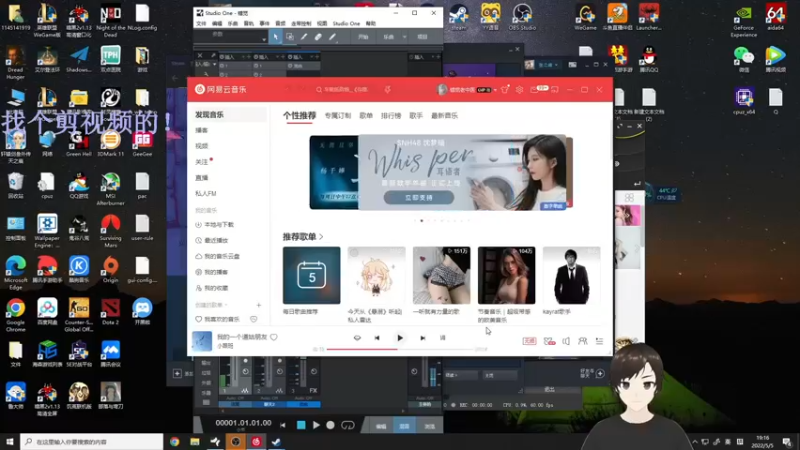The height and width of the screenshot is (450, 800).
Task: Click the user avatar in NetEase header
Action: click(442, 89)
